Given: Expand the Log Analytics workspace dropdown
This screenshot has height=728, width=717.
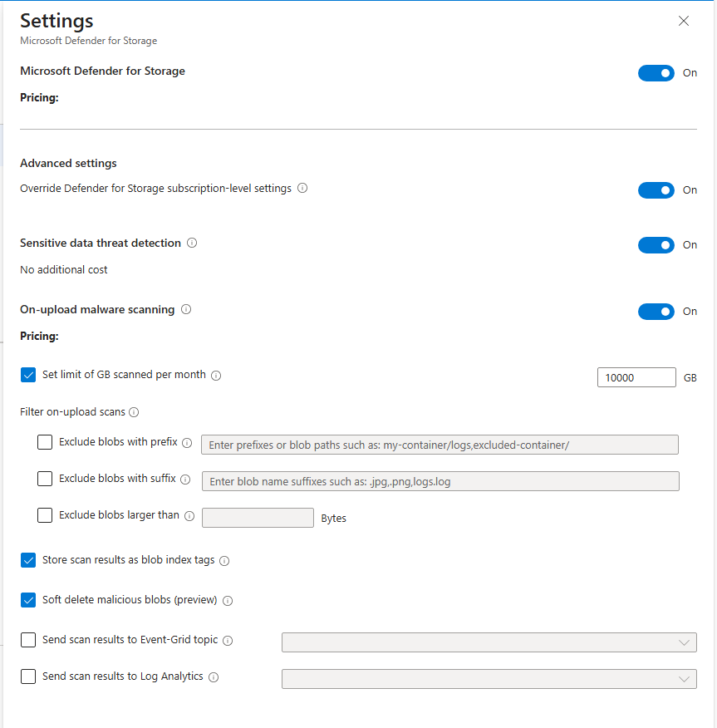Looking at the screenshot, I should 489,679.
